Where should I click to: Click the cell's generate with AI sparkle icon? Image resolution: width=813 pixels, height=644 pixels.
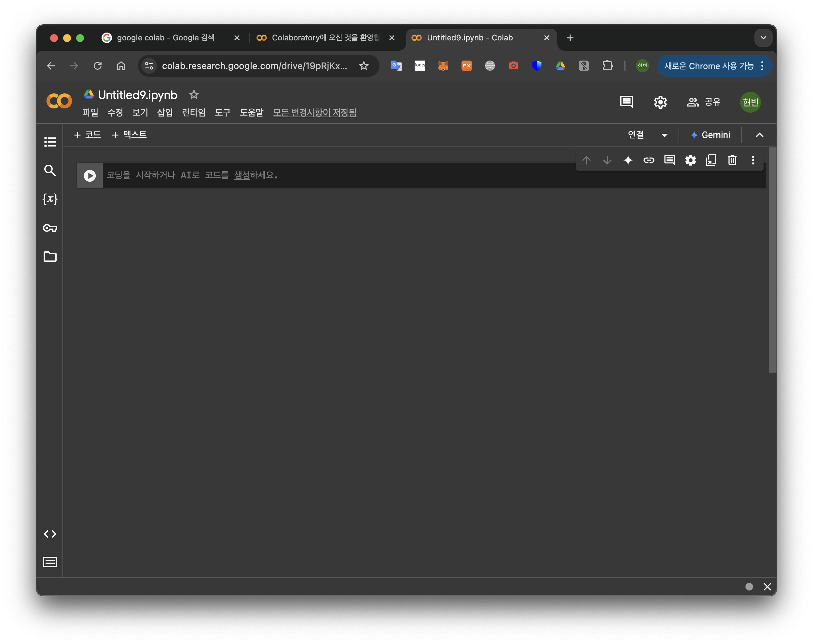[628, 160]
